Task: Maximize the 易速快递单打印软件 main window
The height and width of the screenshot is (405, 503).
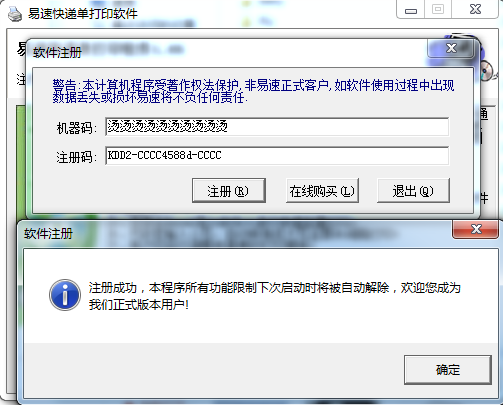Action: (438, 10)
